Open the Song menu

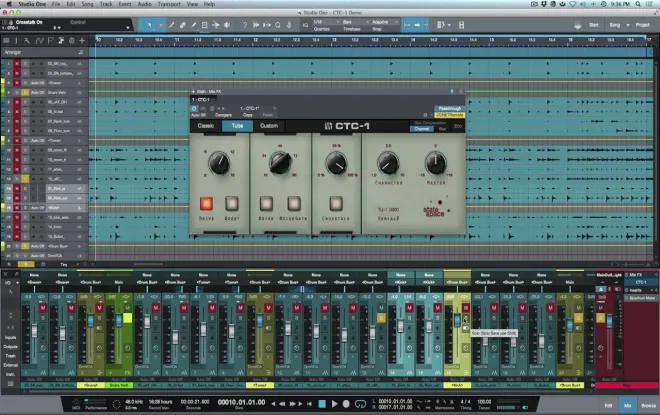(87, 4)
